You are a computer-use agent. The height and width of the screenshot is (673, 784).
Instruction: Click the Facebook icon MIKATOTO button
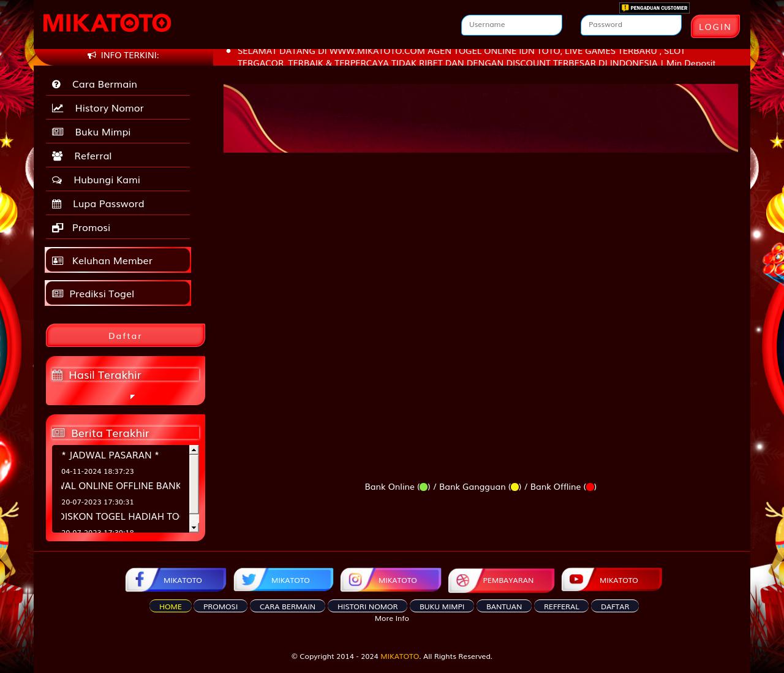(x=176, y=580)
